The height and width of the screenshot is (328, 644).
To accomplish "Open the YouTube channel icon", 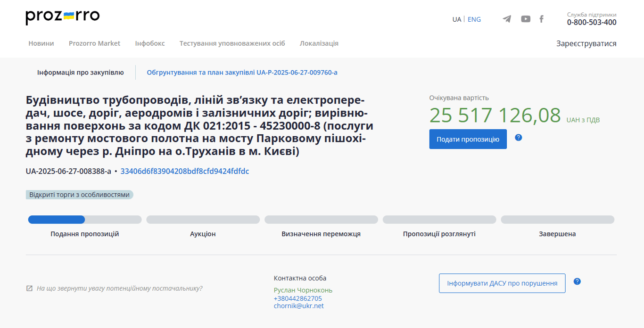I will click(525, 19).
